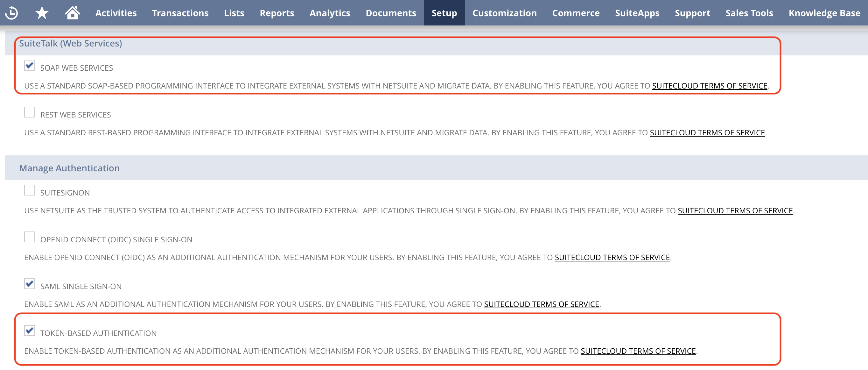Enable the SuiteSignOn checkbox

click(x=30, y=190)
